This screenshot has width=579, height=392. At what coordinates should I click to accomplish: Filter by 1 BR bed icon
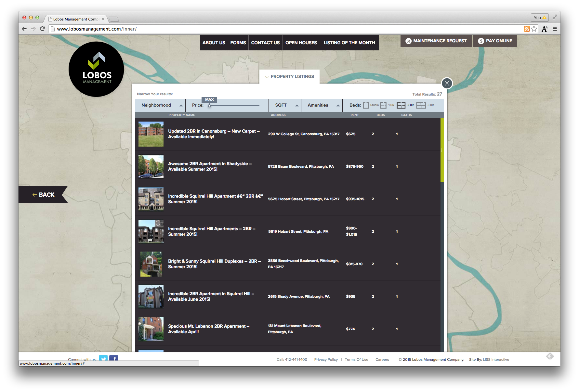[x=383, y=105]
